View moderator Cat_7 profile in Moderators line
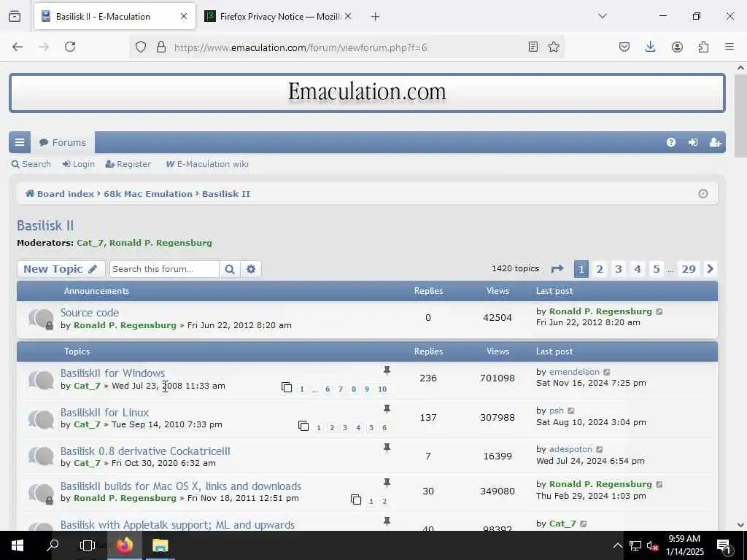This screenshot has width=747, height=560. 90,243
